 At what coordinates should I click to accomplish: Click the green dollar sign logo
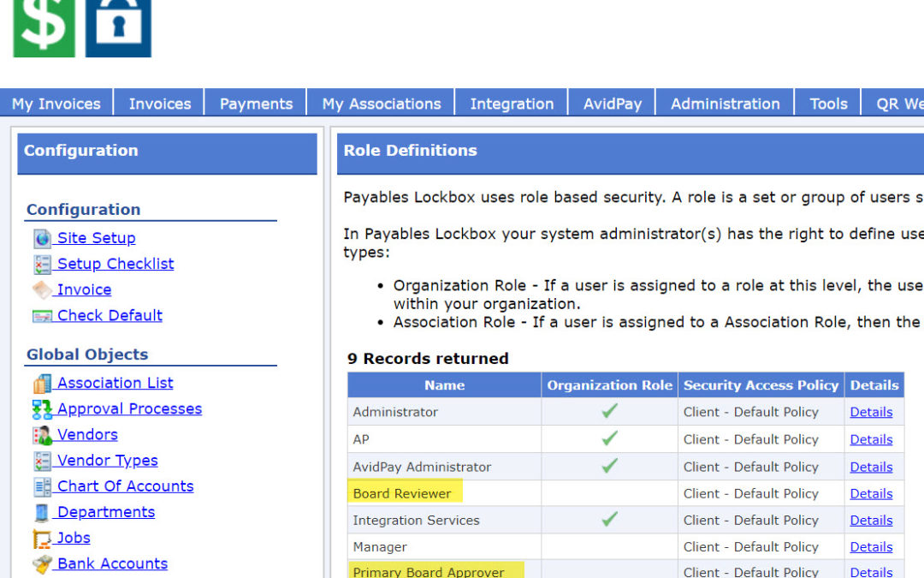44,27
